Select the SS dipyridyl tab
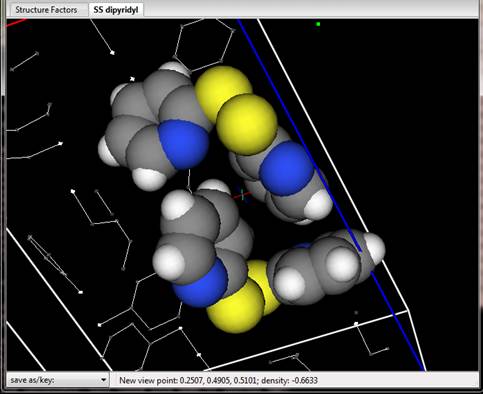Screen dimensions: 483x394 (x=116, y=10)
